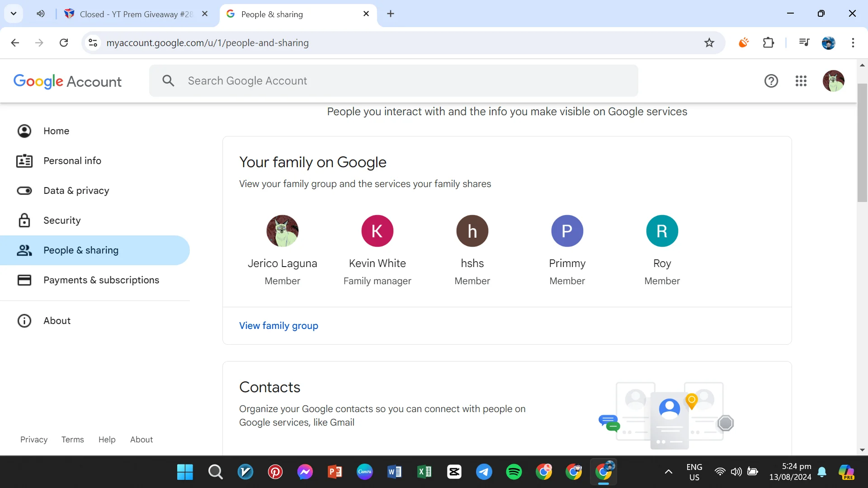The height and width of the screenshot is (488, 868).
Task: Open the Windows Start menu
Action: [185, 472]
